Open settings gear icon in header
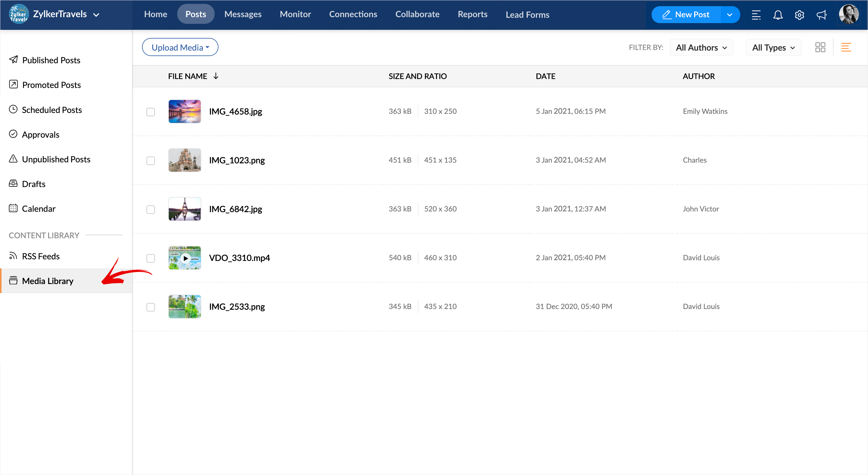The height and width of the screenshot is (475, 868). click(799, 15)
